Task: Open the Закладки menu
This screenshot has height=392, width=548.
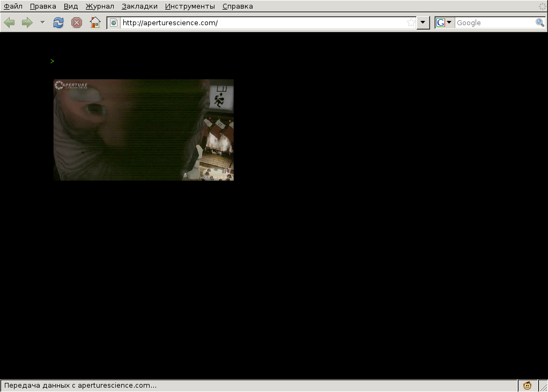Action: coord(139,6)
